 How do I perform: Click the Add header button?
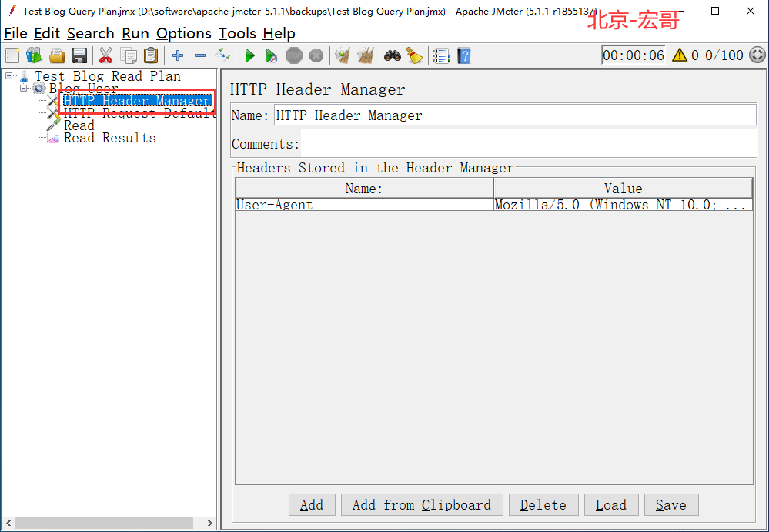pos(312,504)
